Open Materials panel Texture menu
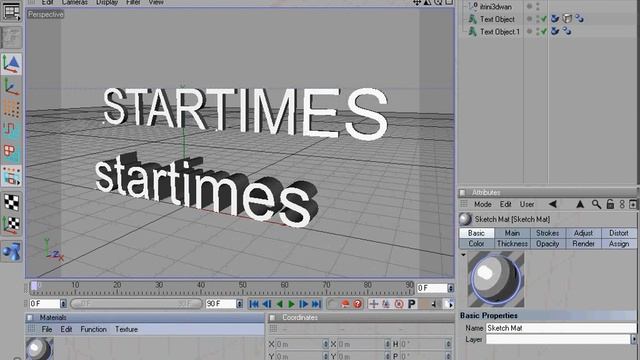Screen dimensions: 640x360 point(126,329)
